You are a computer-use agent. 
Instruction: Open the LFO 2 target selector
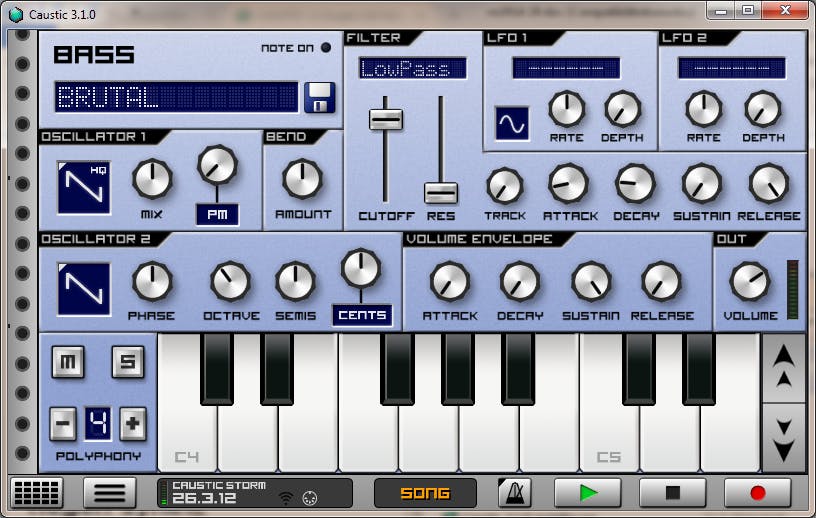(731, 68)
